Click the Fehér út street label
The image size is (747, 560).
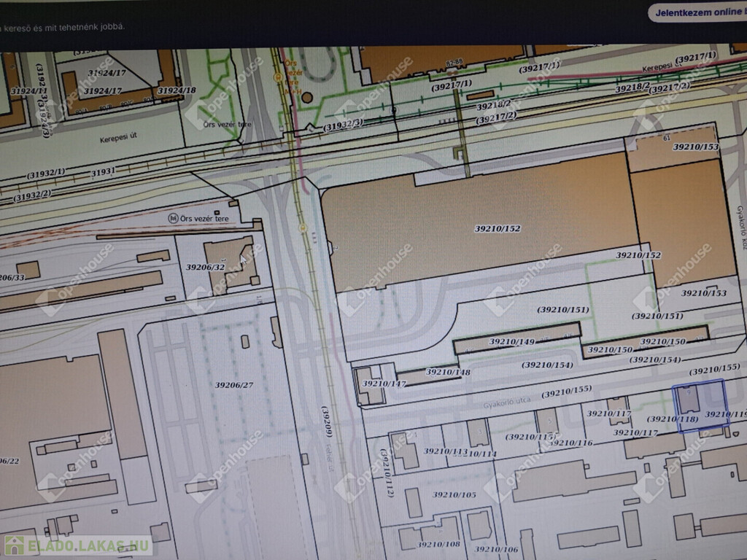330,457
